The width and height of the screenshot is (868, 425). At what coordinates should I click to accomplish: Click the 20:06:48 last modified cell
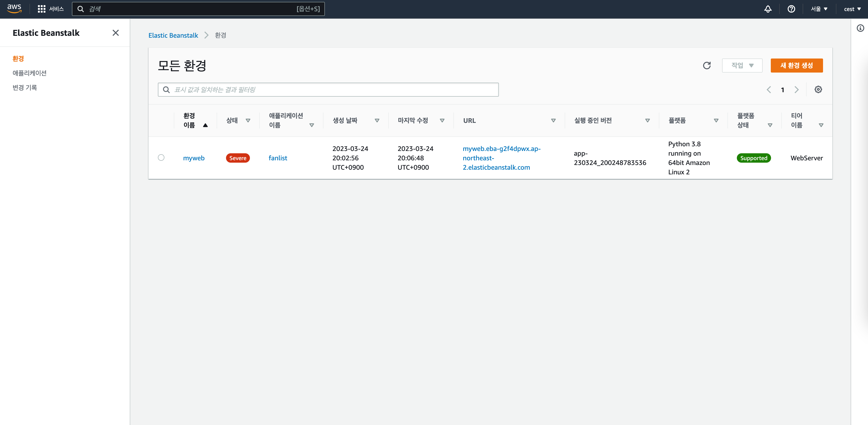415,158
